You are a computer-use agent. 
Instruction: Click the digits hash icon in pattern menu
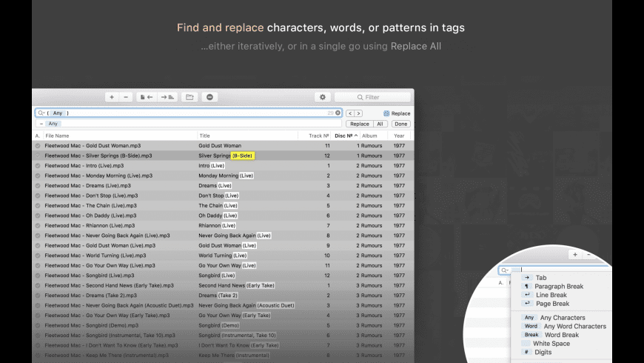pyautogui.click(x=526, y=352)
